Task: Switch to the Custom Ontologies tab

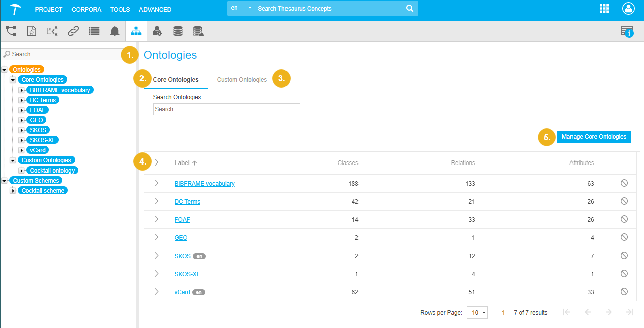Action: point(242,80)
